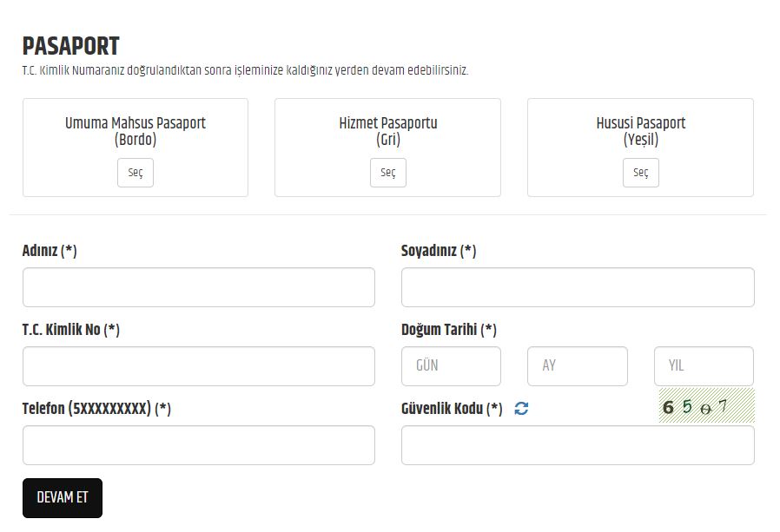Click into the Soyadınız input box

point(578,287)
